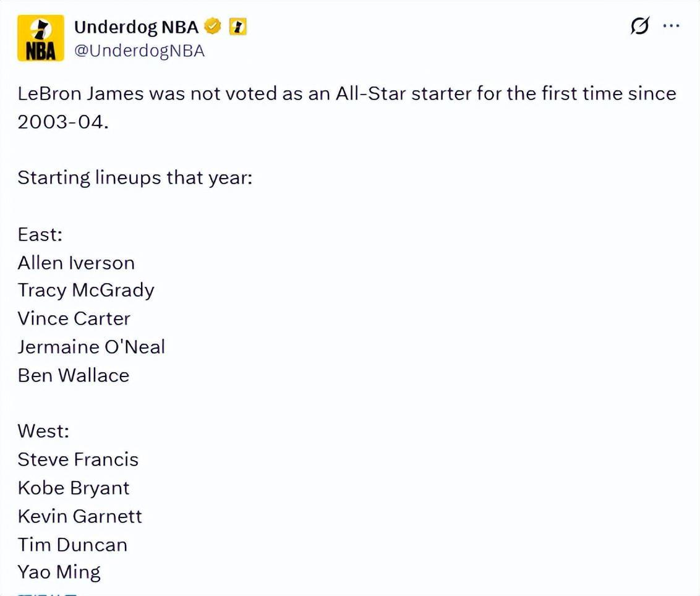
Task: Click on the name Steve Francis
Action: tap(78, 459)
